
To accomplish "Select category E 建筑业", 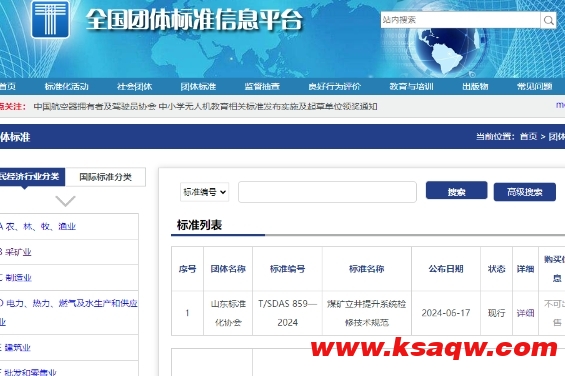I will [15, 348].
